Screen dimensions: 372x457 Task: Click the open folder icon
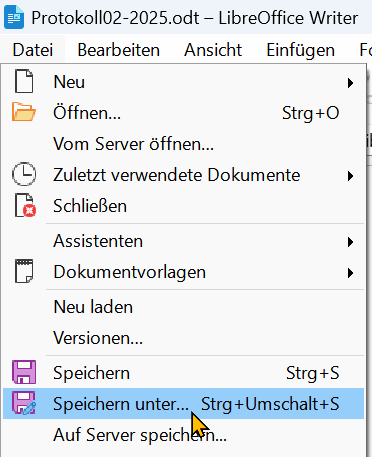(24, 112)
